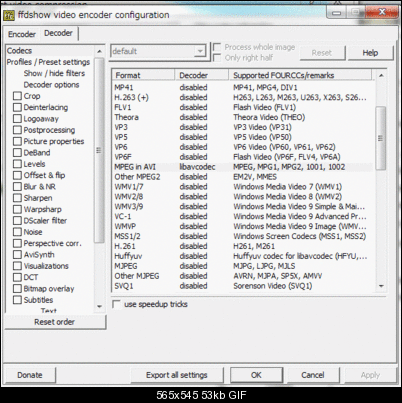The width and height of the screenshot is (402, 403).
Task: Select the VP6F format row
Action: click(x=242, y=157)
